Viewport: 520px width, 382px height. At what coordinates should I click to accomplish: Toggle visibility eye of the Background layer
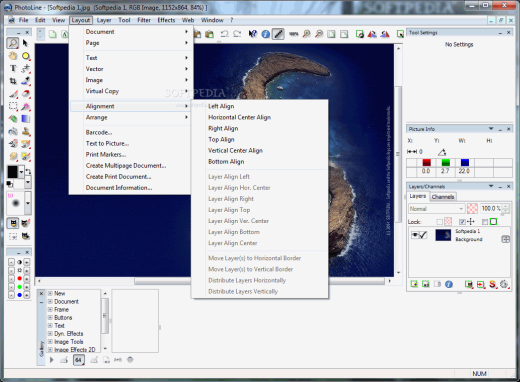pyautogui.click(x=415, y=235)
